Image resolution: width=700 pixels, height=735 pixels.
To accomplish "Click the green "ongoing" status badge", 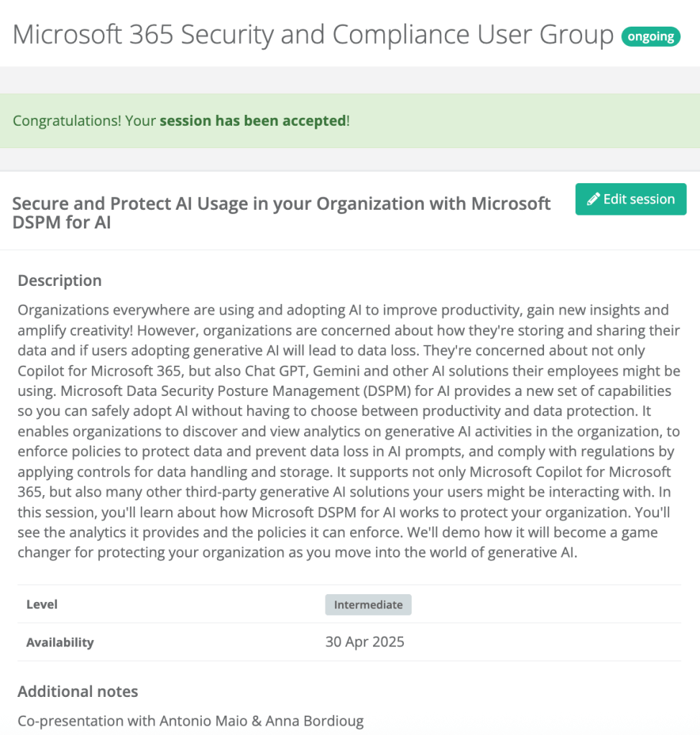I will [x=650, y=37].
